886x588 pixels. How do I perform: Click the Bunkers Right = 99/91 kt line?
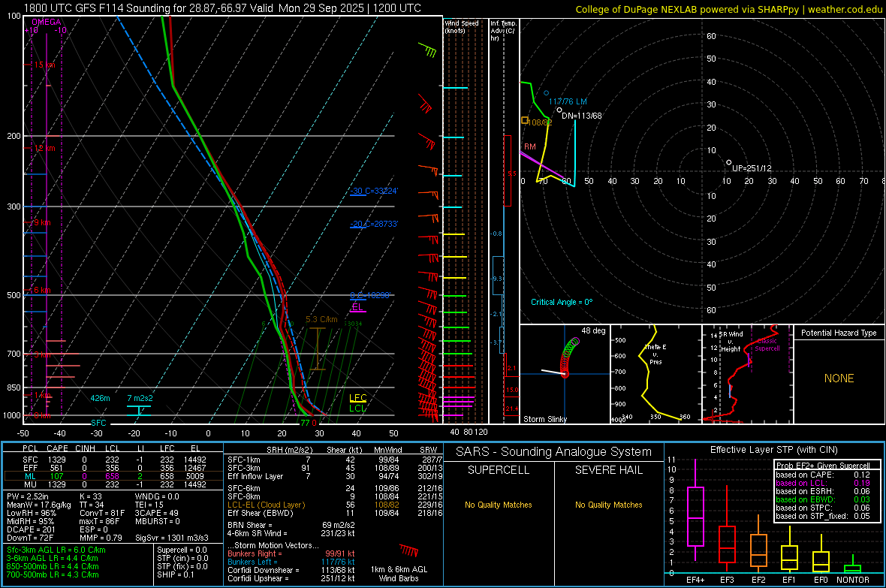point(291,554)
